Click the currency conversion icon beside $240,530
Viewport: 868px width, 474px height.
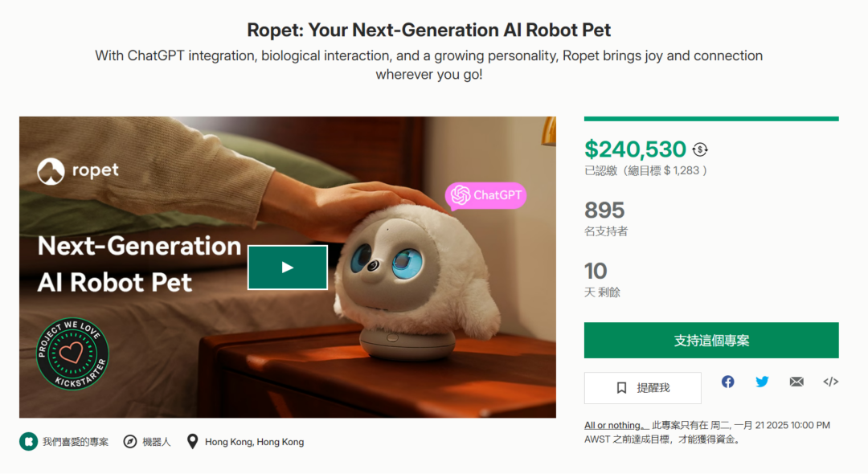(x=700, y=149)
